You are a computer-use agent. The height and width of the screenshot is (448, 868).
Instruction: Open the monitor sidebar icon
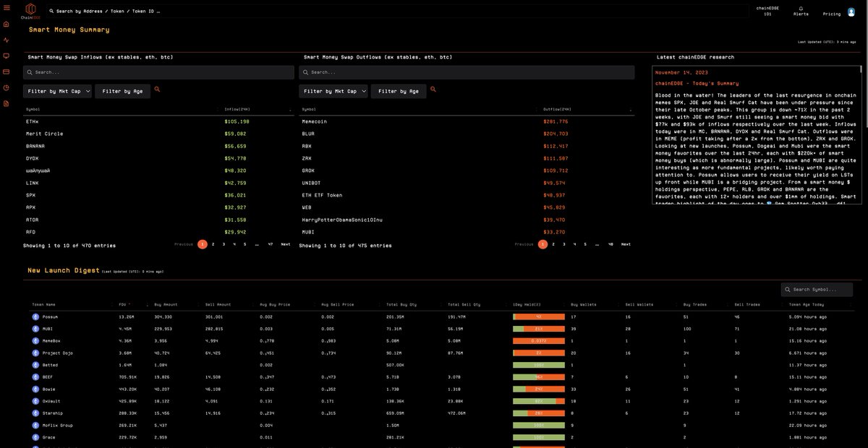[x=7, y=56]
